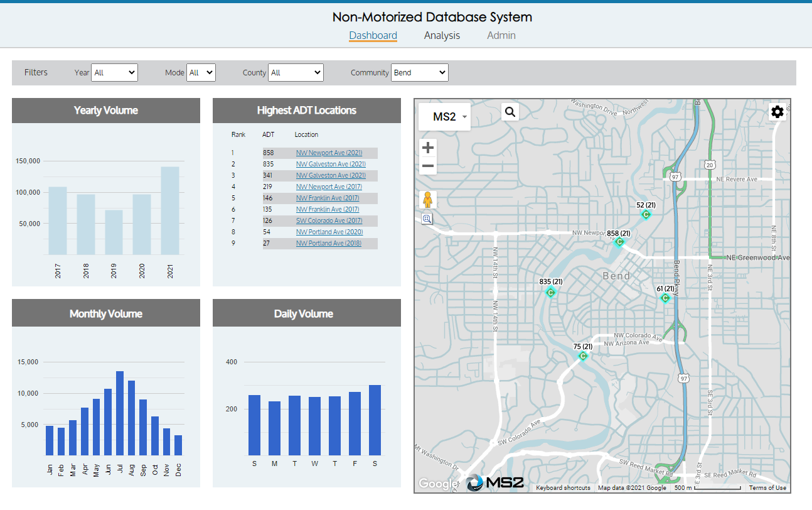Click the map search magnifier icon

510,111
